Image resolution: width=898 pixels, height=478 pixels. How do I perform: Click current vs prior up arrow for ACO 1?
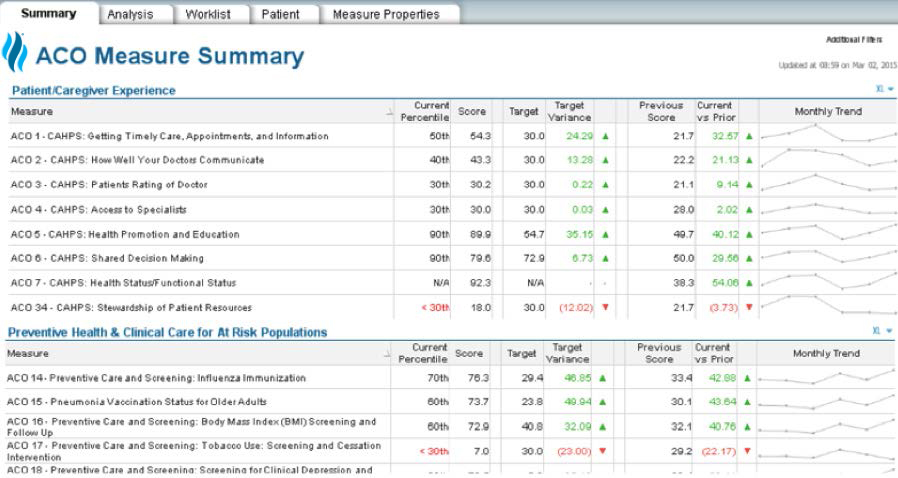click(x=749, y=136)
